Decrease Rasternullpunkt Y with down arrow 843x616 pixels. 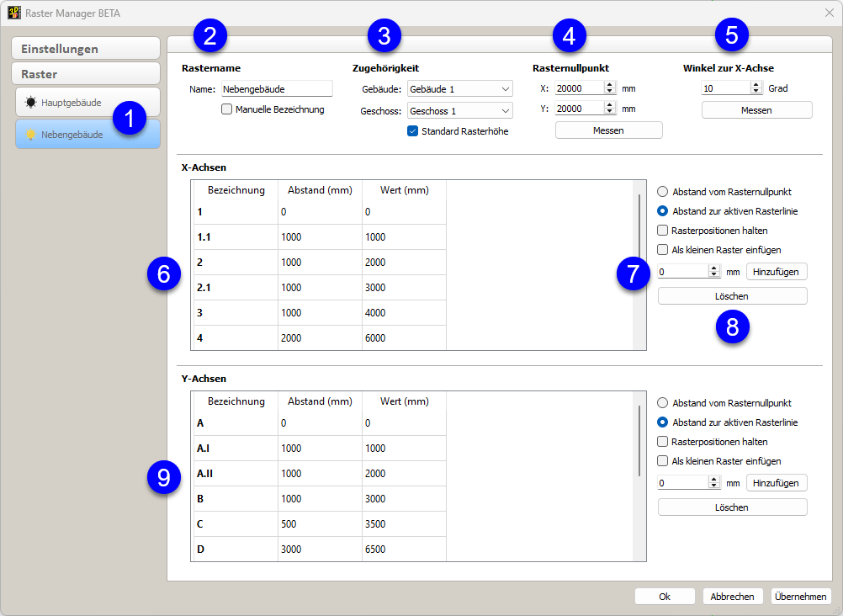[610, 112]
